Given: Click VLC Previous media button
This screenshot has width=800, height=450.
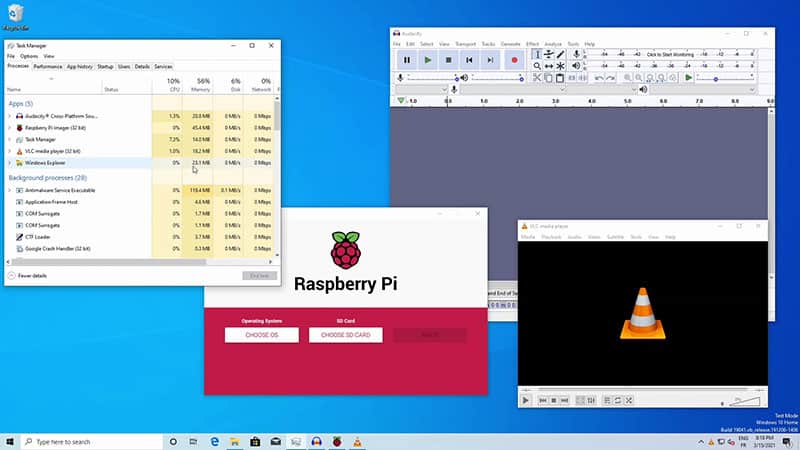Looking at the screenshot, I should (542, 401).
